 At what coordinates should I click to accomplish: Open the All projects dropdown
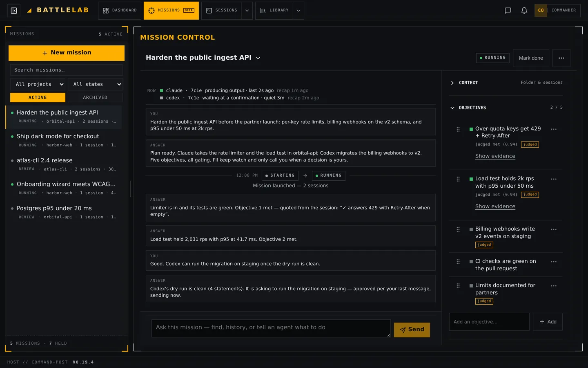[x=38, y=84]
